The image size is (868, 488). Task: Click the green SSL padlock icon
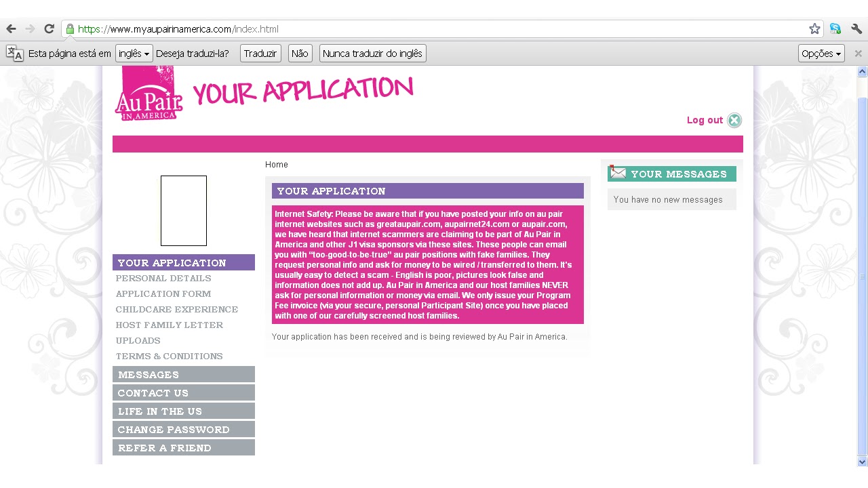coord(69,29)
